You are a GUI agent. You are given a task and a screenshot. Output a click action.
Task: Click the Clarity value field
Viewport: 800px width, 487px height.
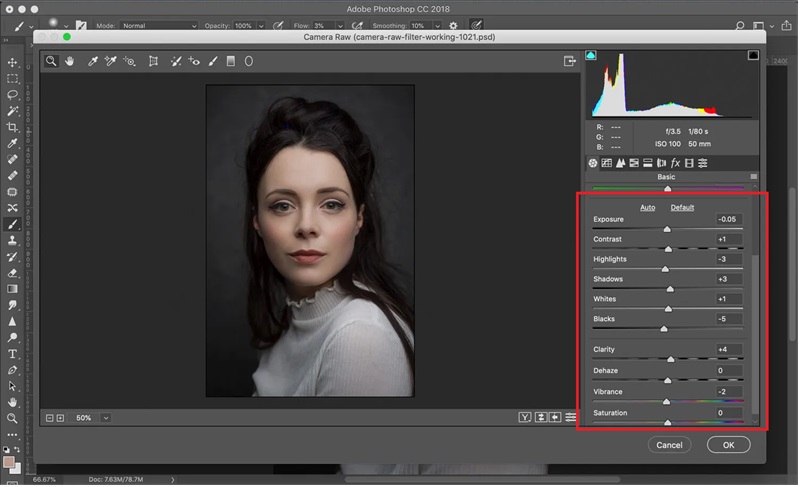click(729, 349)
